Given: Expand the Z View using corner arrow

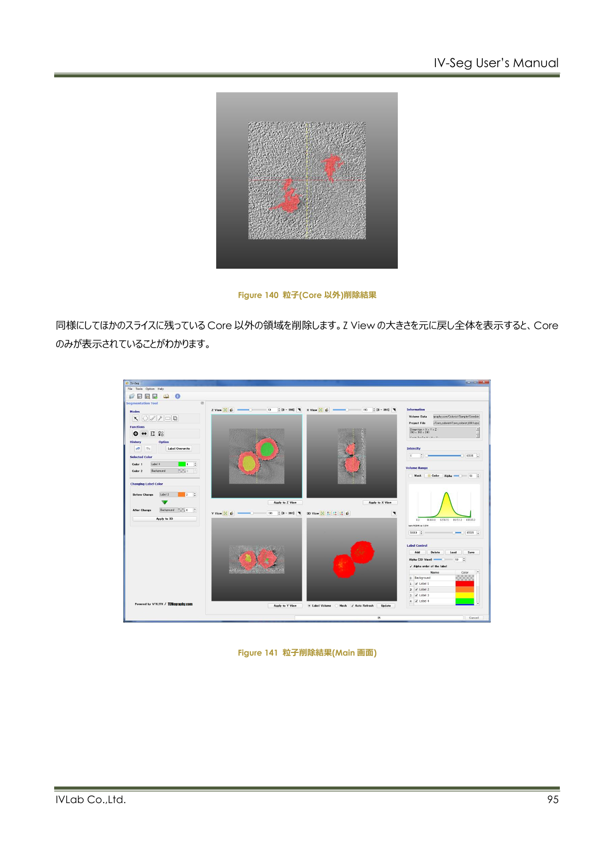Looking at the screenshot, I should [299, 410].
